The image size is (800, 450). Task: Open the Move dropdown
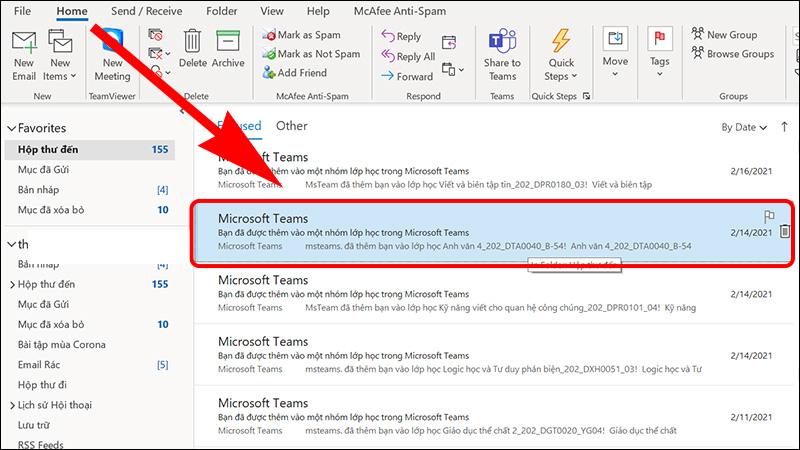coord(615,53)
